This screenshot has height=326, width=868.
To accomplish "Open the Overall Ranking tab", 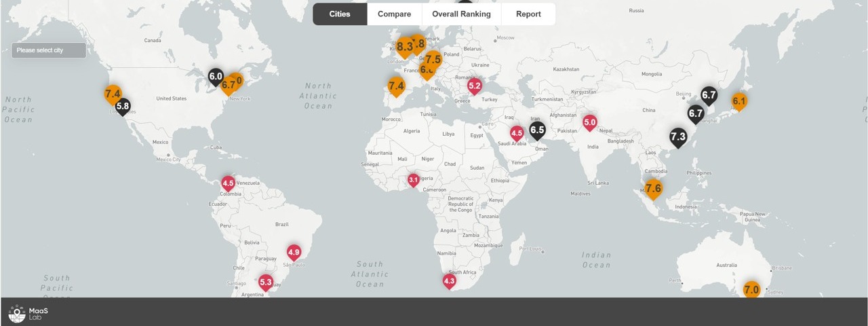I will coord(461,14).
